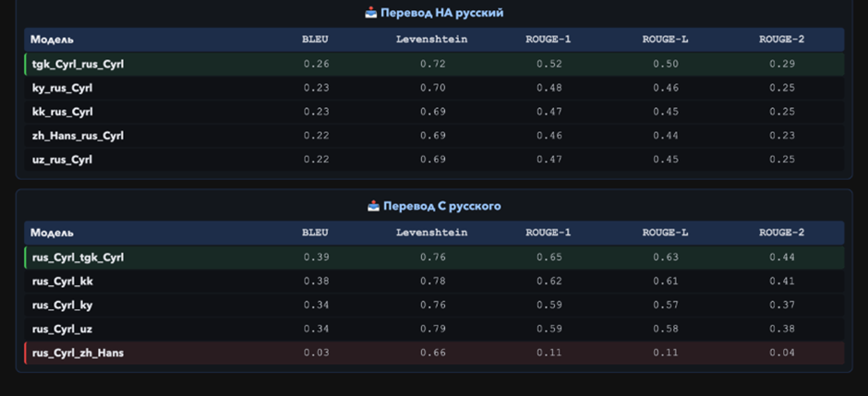Pick the rus_Cyrl_uz model row
This screenshot has width=868, height=396.
point(62,330)
